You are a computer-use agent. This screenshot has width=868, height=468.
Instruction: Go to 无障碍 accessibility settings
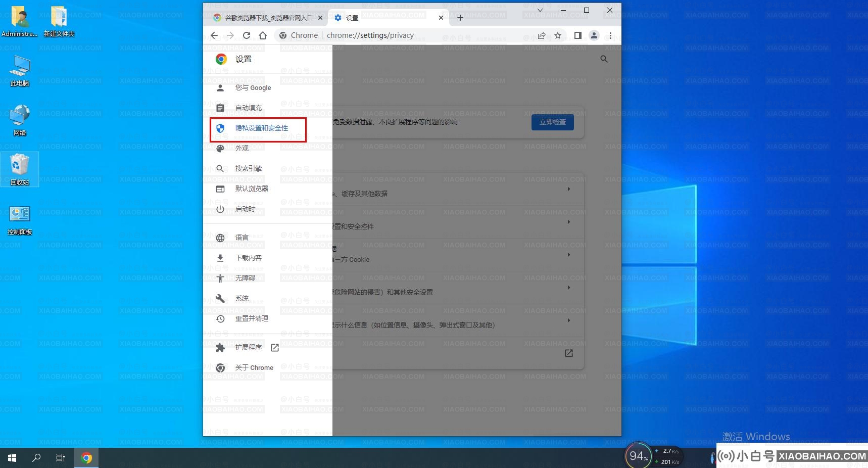pos(245,278)
